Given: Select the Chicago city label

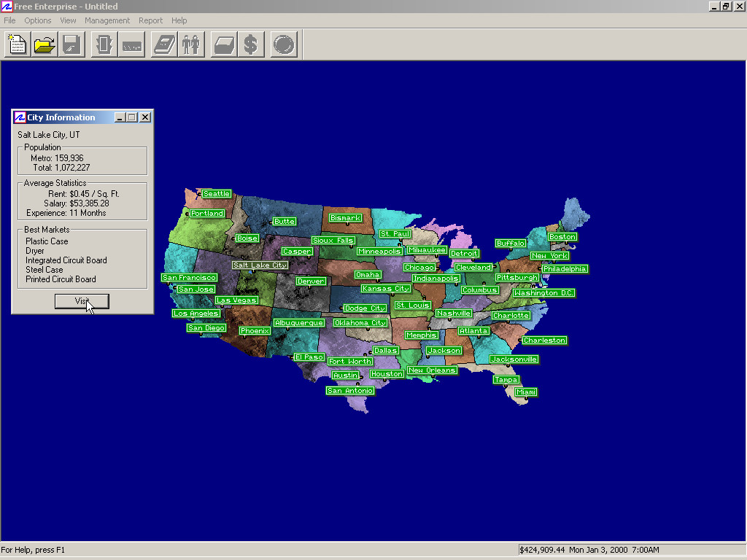Looking at the screenshot, I should pos(419,268).
